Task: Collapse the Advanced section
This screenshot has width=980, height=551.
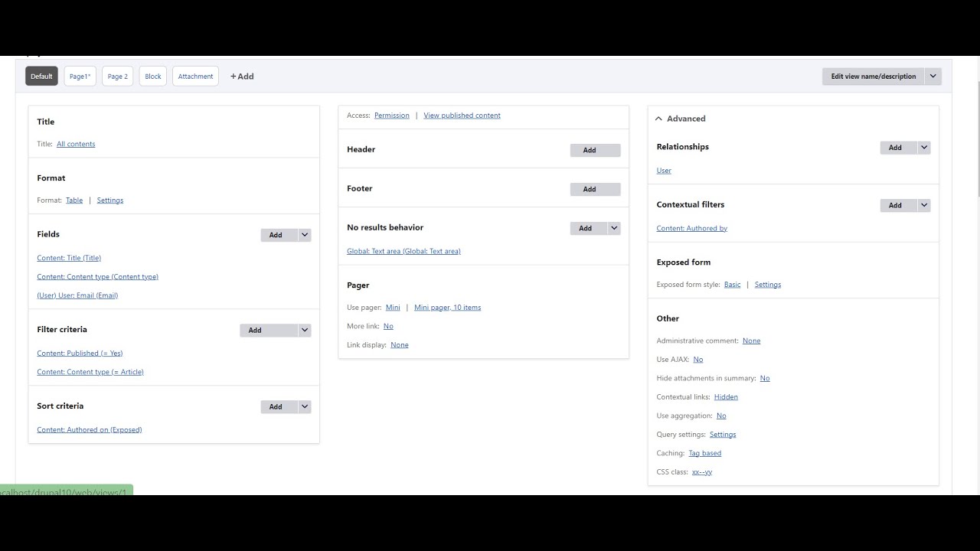Action: click(x=681, y=119)
